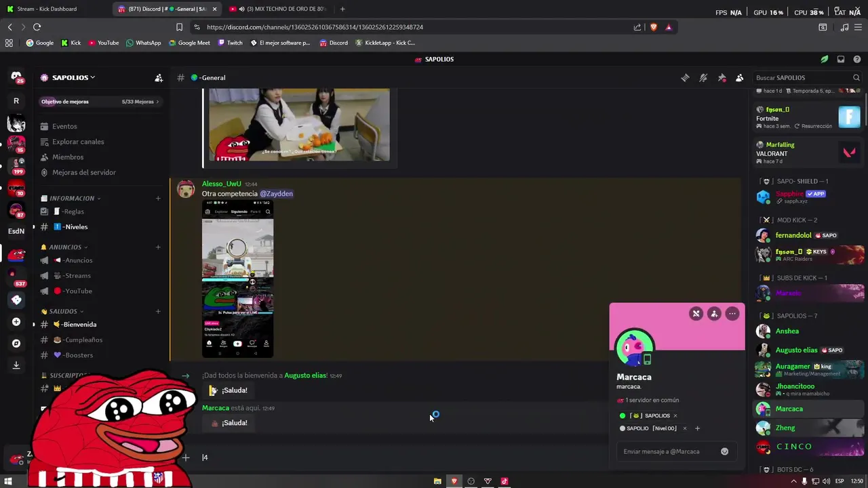Collapse the INFORMACION category

click(71, 199)
